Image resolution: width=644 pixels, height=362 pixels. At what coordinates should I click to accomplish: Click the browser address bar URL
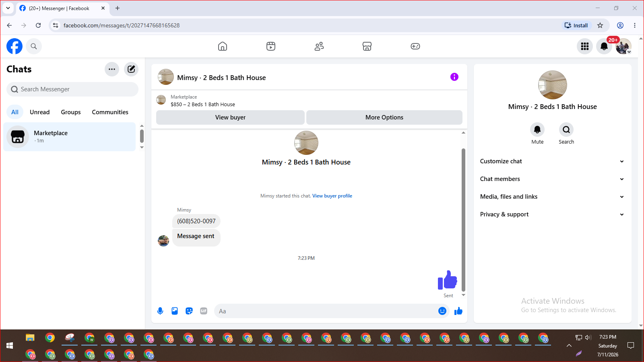click(x=122, y=25)
